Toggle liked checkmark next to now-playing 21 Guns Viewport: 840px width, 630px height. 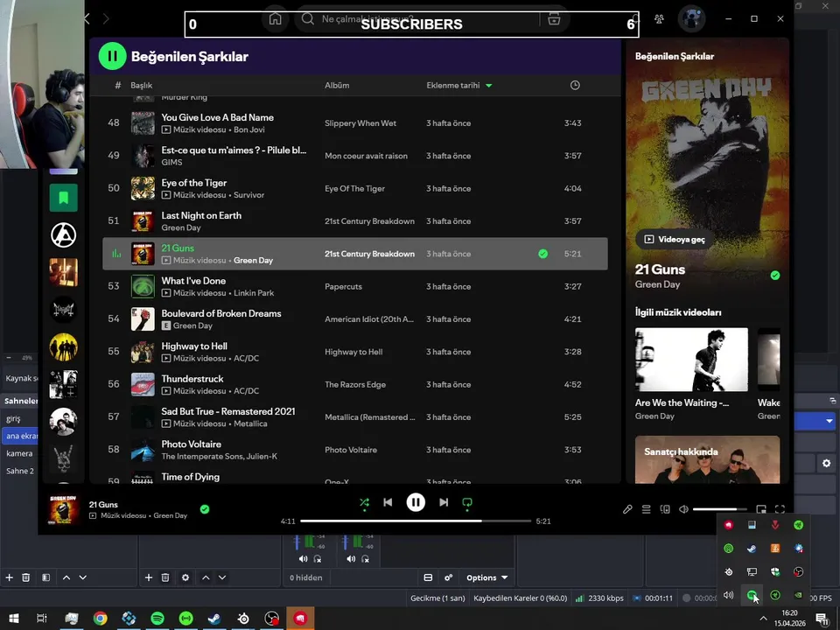[205, 509]
